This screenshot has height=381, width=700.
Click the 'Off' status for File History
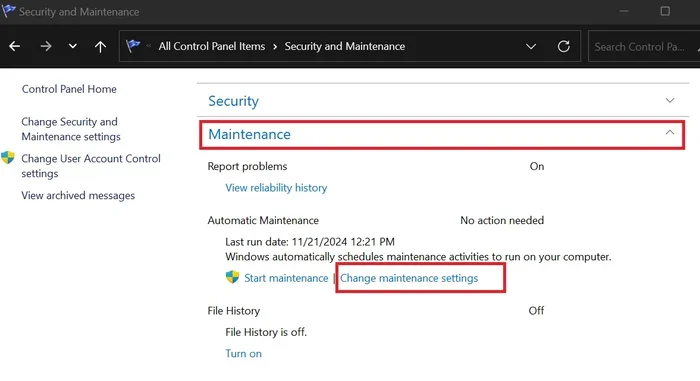[536, 311]
